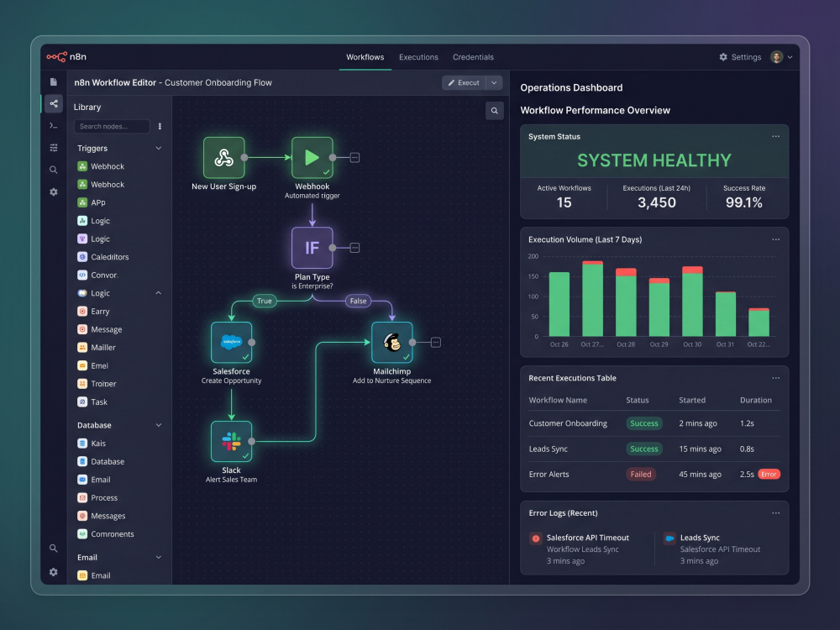Select the Comronents database item
840x630 pixels.
click(x=106, y=534)
